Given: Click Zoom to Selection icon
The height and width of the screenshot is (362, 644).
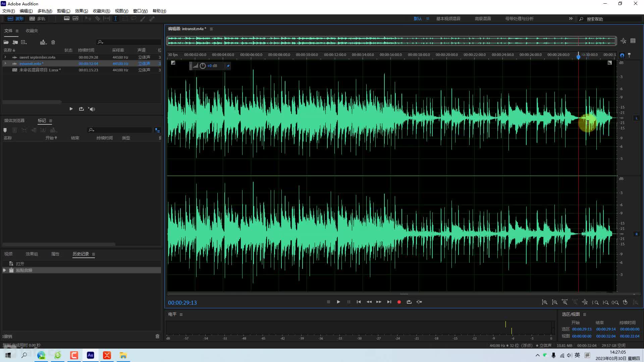Looking at the screenshot, I should pos(615,302).
